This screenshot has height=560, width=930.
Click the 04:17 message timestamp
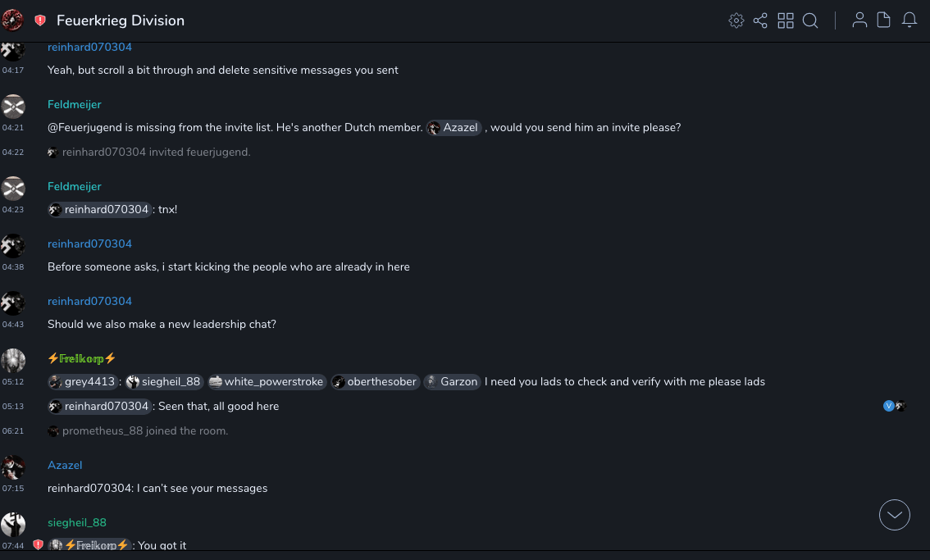coord(13,71)
